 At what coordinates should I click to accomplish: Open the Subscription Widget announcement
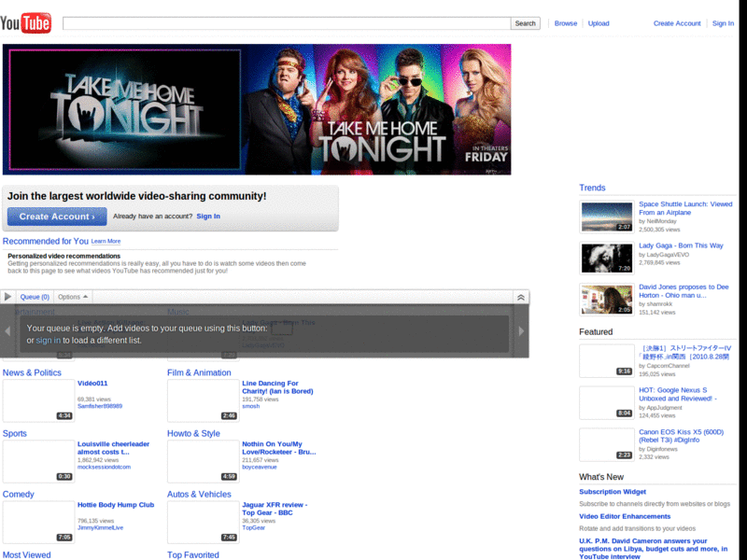613,492
